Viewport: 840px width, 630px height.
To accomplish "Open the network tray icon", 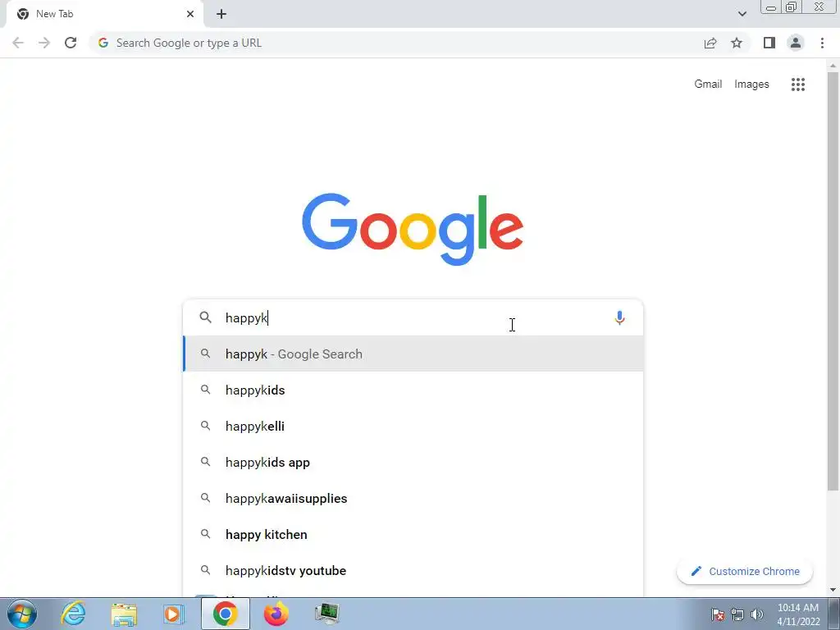I will click(737, 614).
